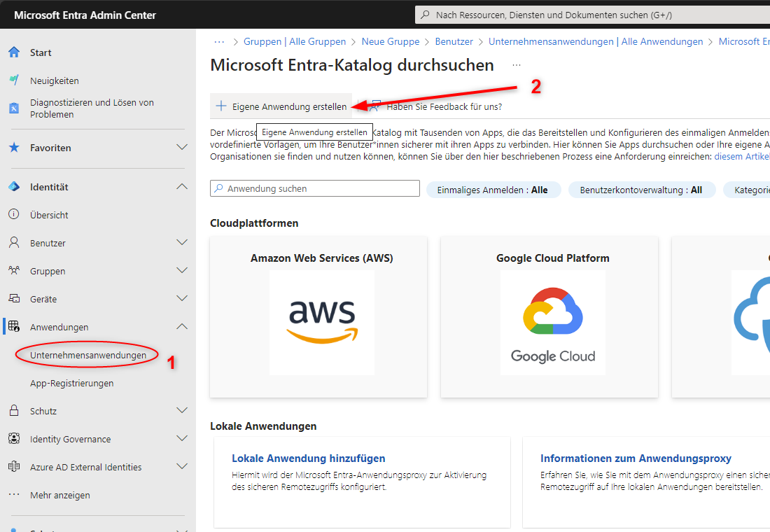The width and height of the screenshot is (770, 532).
Task: Click the Favoriten star icon
Action: tap(14, 148)
